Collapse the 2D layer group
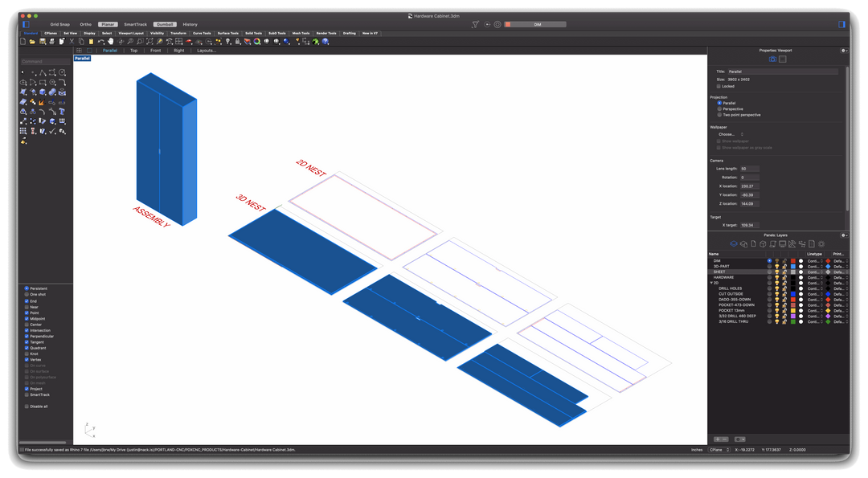 point(710,283)
